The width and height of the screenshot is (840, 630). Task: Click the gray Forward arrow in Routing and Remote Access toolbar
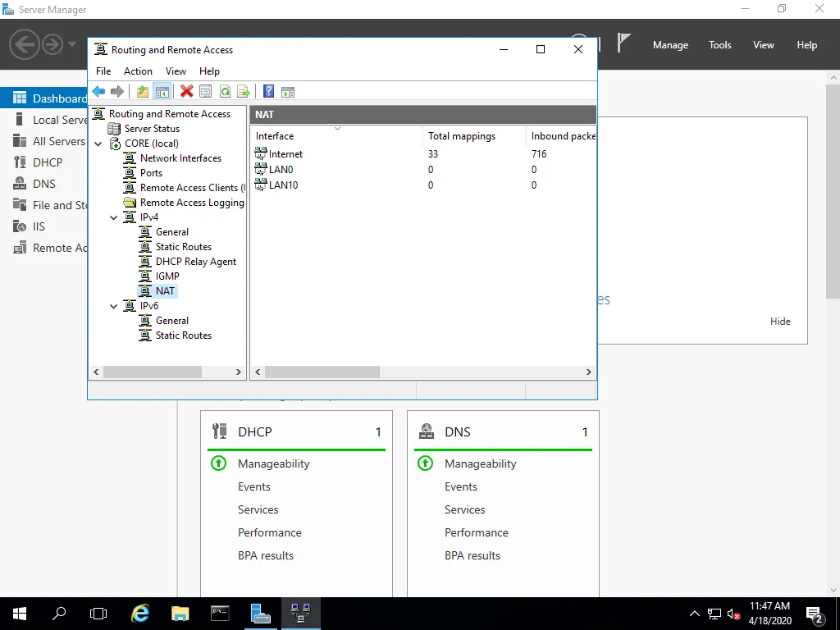(116, 92)
